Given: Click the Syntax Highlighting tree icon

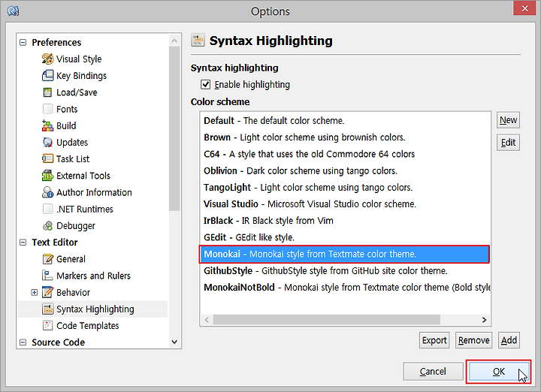Looking at the screenshot, I should pos(47,309).
